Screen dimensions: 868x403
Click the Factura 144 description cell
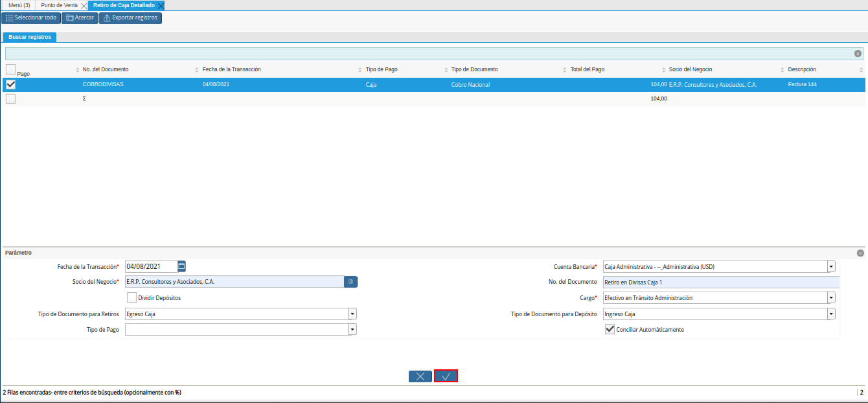pos(803,84)
